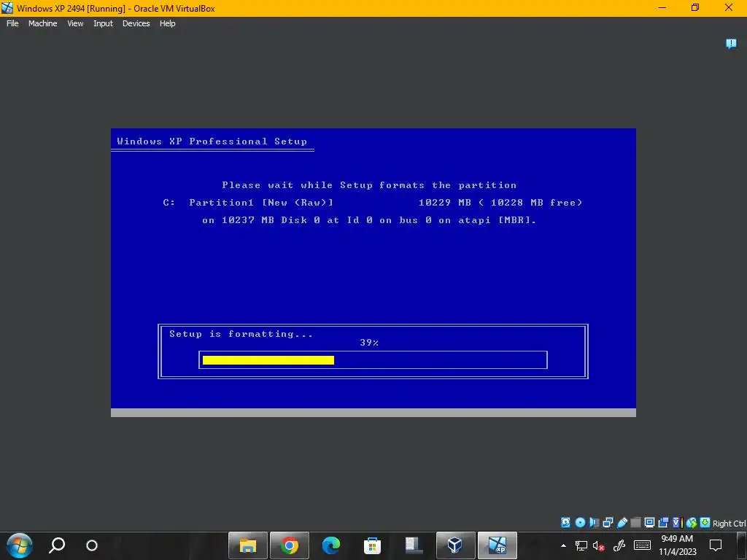Click the Windows Start button

[x=20, y=545]
